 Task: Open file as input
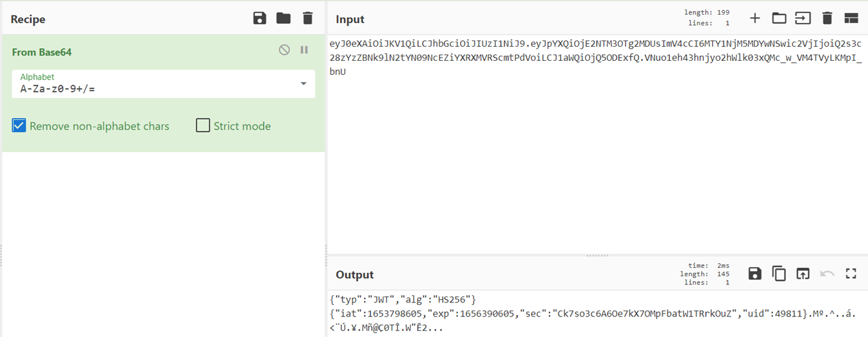coord(803,18)
